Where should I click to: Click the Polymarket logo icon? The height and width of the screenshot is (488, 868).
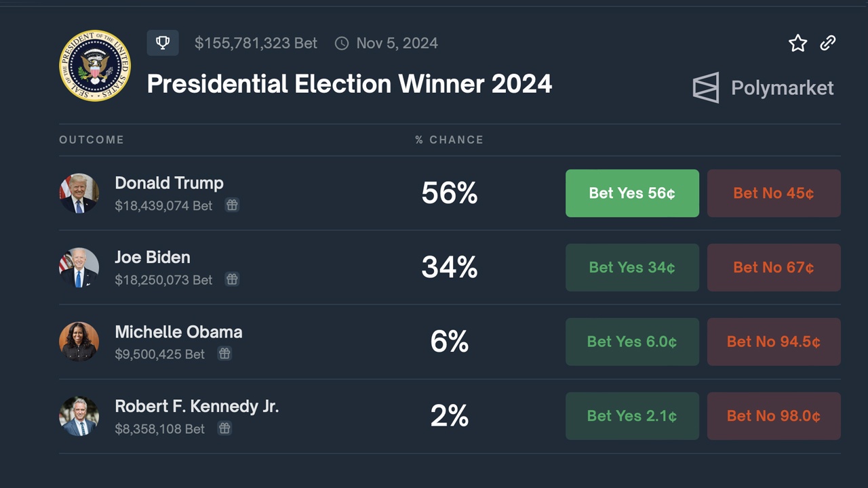pyautogui.click(x=705, y=87)
